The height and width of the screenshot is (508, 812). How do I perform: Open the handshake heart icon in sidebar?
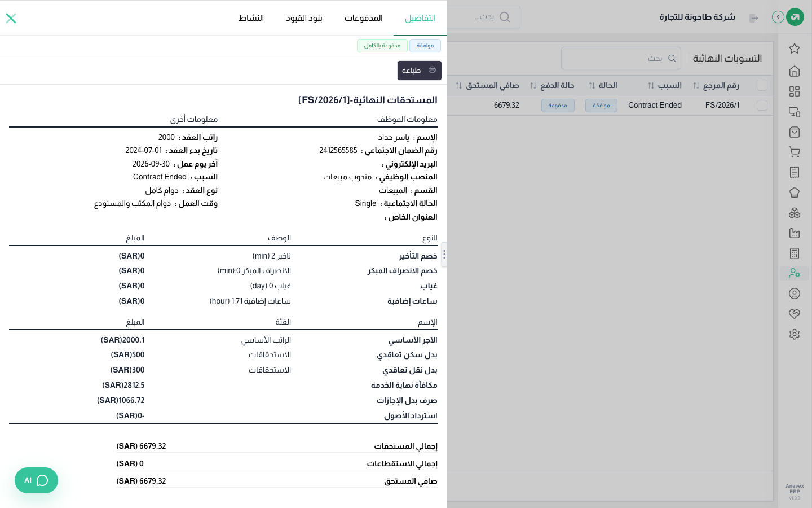tap(795, 314)
